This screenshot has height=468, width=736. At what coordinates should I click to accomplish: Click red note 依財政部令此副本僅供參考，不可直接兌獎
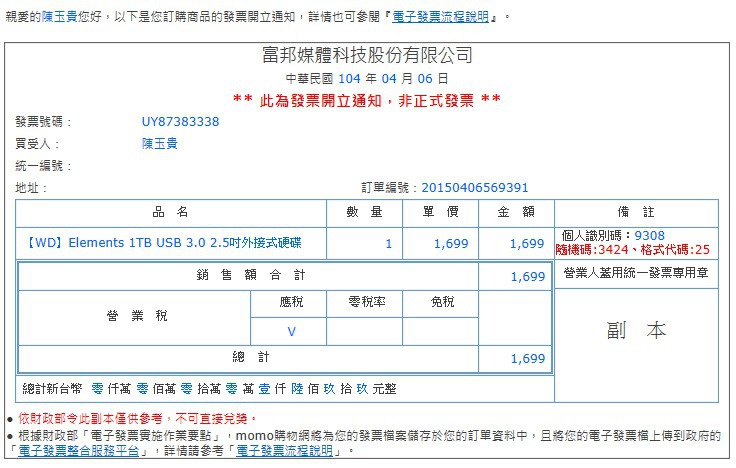coord(137,418)
